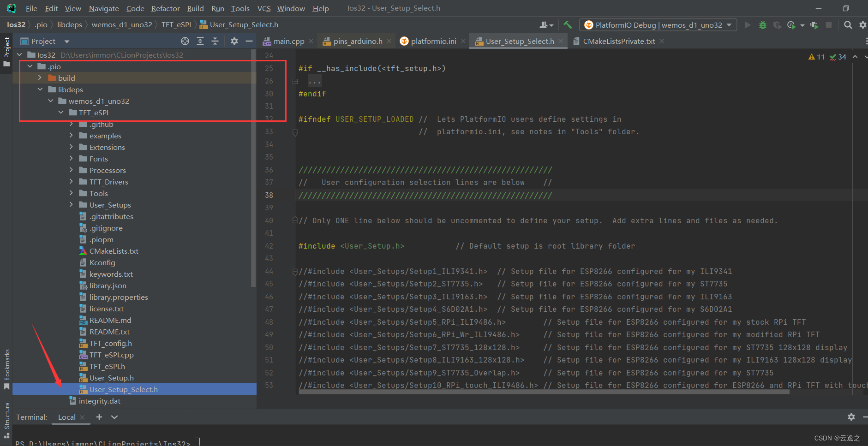Open the File menu
Viewport: 868px width, 446px height.
point(31,8)
